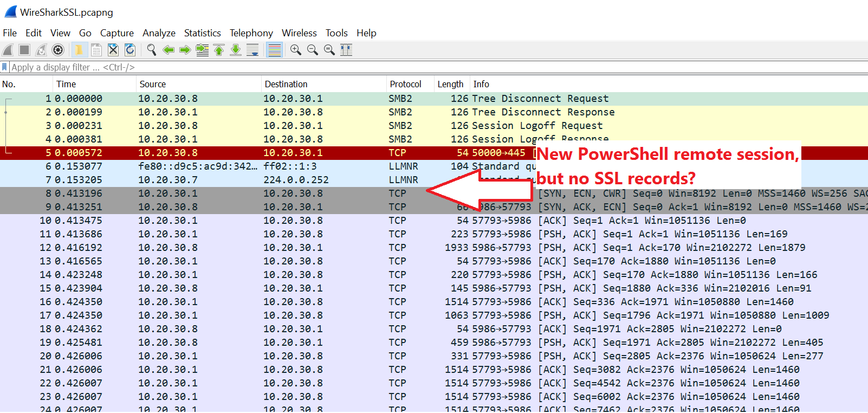Select packet 15 with Len=91
The height and width of the screenshot is (413, 868).
[x=434, y=288]
